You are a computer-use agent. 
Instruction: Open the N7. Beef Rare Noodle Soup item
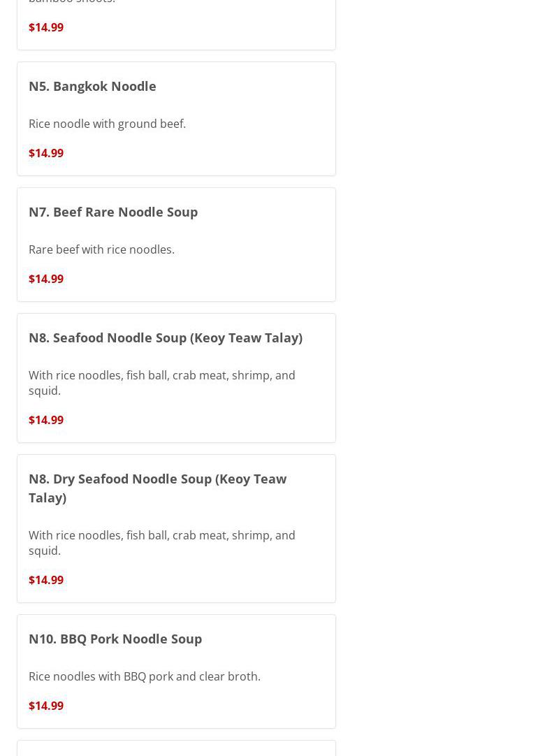tap(113, 212)
